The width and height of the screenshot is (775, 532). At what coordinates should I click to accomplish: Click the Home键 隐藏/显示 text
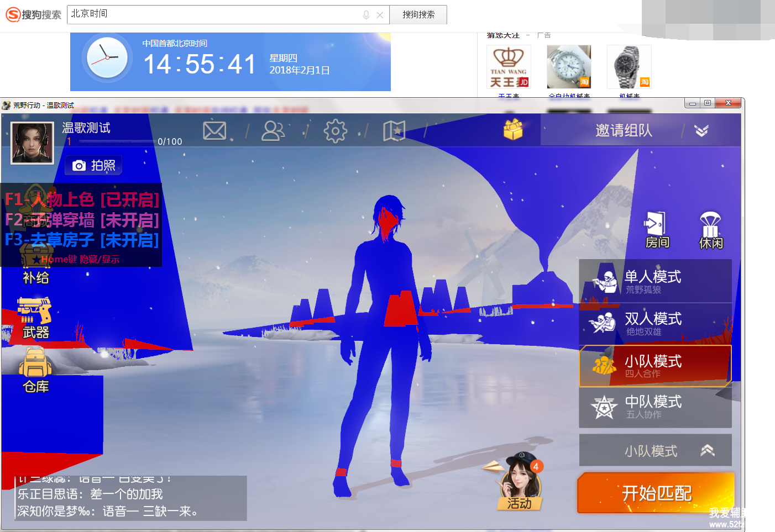pos(80,259)
